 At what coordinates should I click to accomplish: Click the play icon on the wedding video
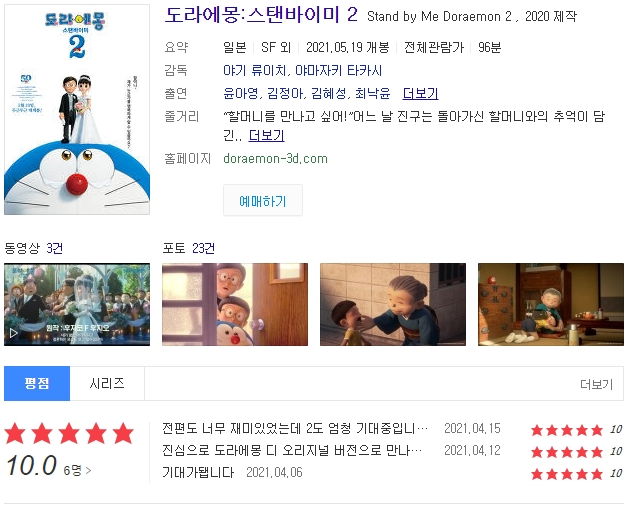pyautogui.click(x=13, y=333)
